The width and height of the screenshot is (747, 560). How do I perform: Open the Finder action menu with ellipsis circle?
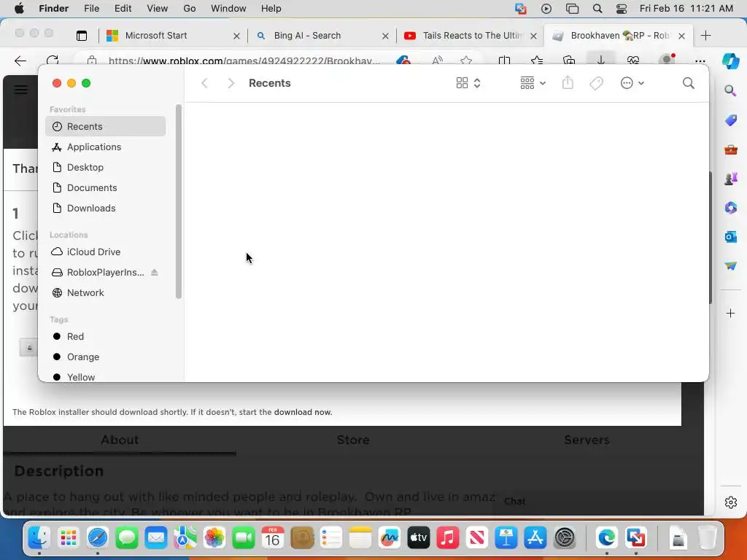[632, 83]
